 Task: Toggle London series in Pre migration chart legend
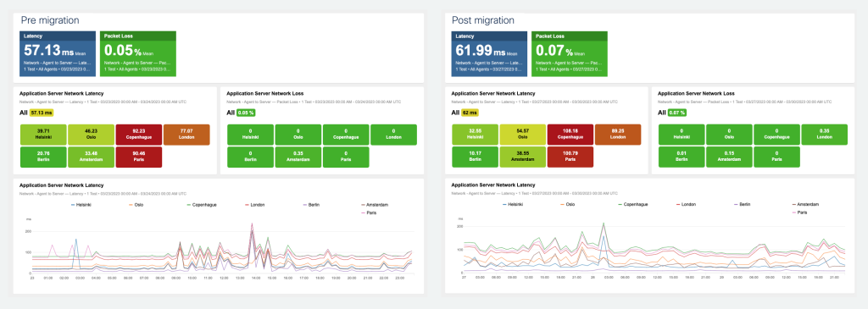254,205
